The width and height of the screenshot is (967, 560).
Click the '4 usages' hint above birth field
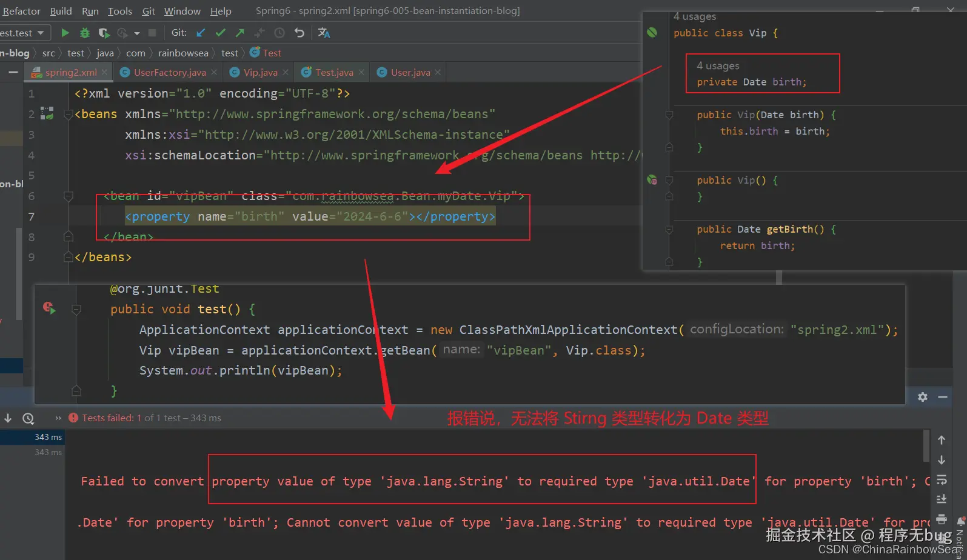coord(718,65)
